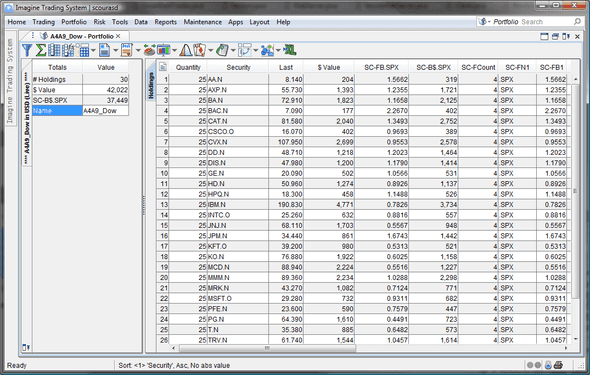
Task: Open the dropdown next to blue document icon
Action: coord(116,50)
